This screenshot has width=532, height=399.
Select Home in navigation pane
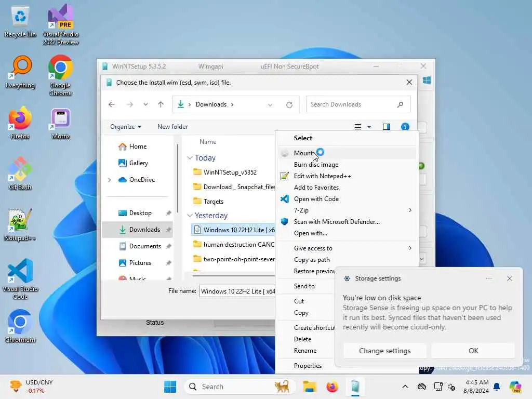point(137,147)
